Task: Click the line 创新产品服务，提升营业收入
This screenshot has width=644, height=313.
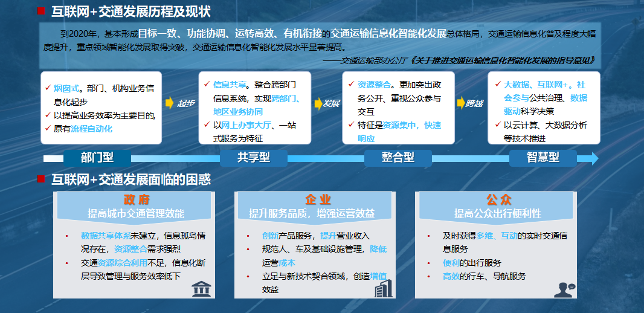Action: (316, 236)
